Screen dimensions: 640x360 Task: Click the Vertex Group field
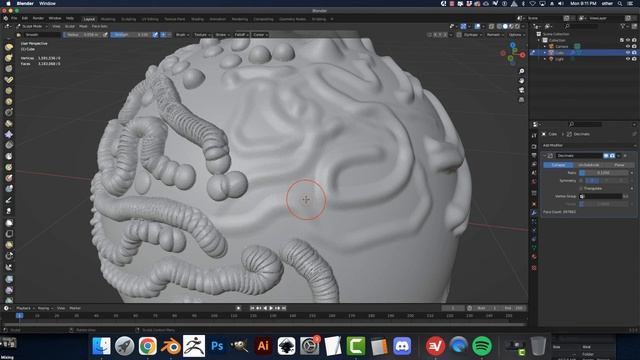pos(600,196)
